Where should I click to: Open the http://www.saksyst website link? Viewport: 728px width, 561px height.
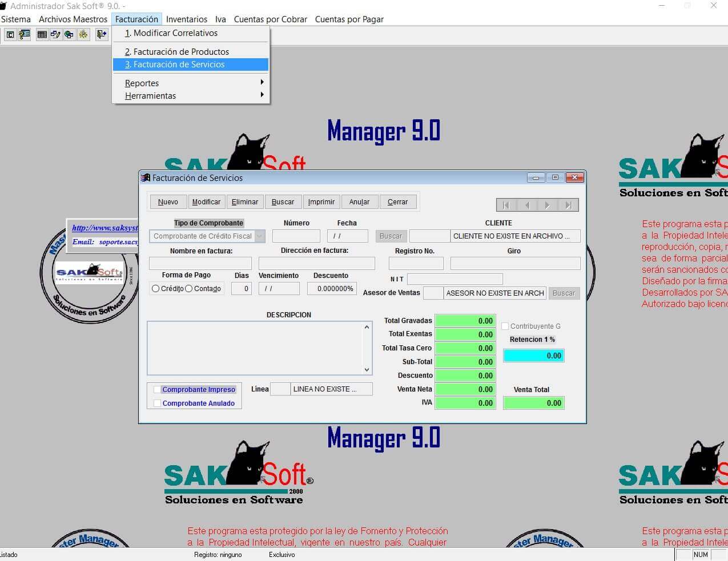(105, 228)
